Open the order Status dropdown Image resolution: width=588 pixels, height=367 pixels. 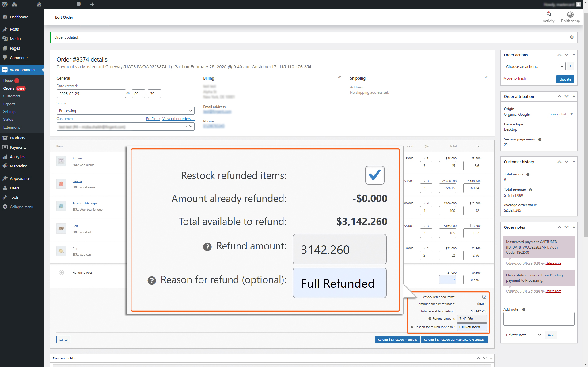[x=125, y=111]
